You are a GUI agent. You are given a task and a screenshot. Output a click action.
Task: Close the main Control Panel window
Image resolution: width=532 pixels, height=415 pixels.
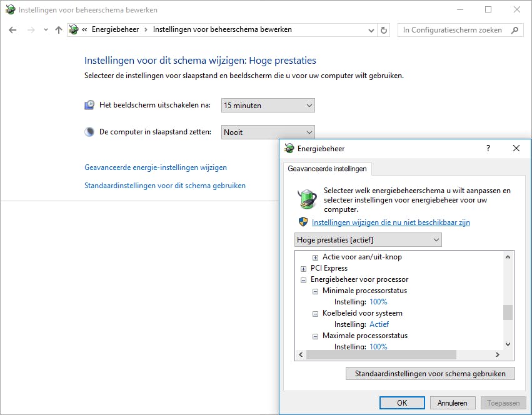(517, 9)
